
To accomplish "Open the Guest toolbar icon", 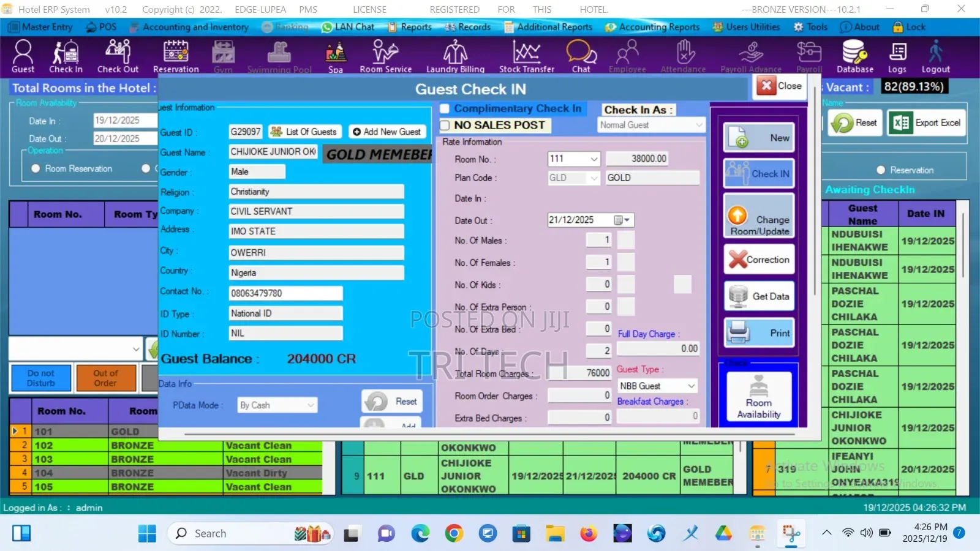I will tap(23, 56).
